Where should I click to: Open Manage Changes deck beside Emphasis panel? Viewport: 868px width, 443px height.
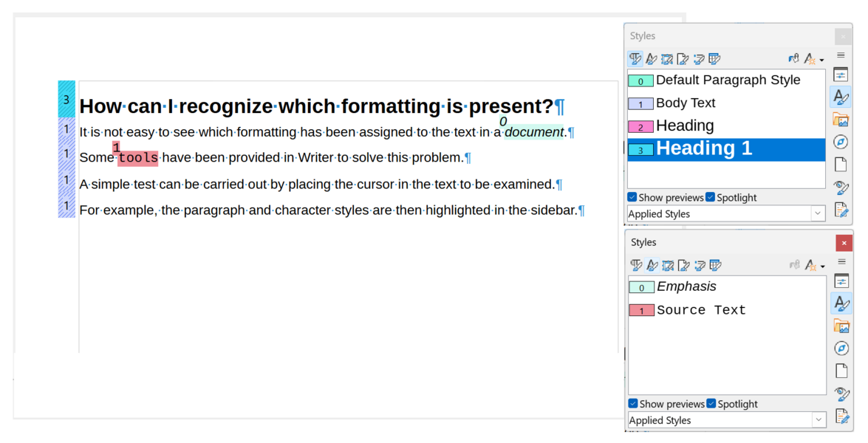pyautogui.click(x=842, y=416)
